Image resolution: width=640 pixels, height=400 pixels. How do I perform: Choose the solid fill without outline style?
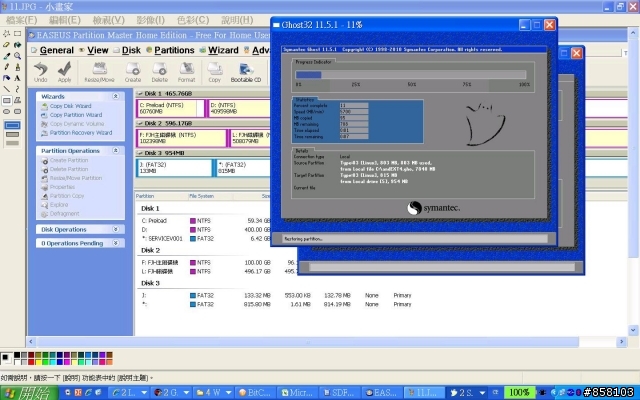pyautogui.click(x=12, y=143)
